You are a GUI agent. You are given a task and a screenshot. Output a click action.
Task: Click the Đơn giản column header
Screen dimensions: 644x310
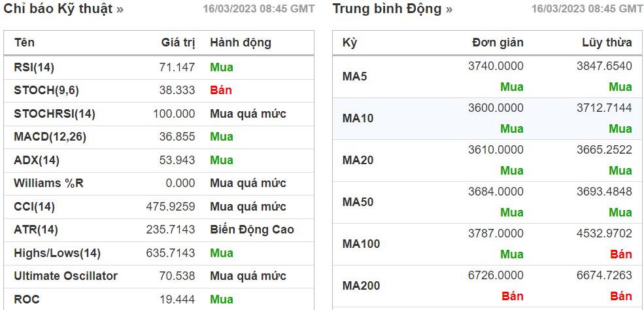tap(498, 43)
